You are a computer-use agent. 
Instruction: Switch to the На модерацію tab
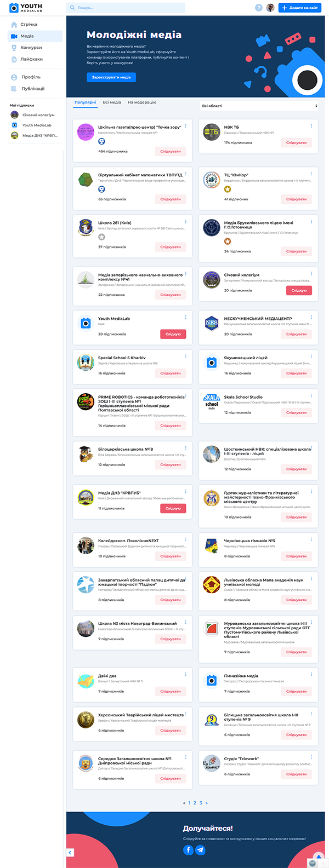142,102
